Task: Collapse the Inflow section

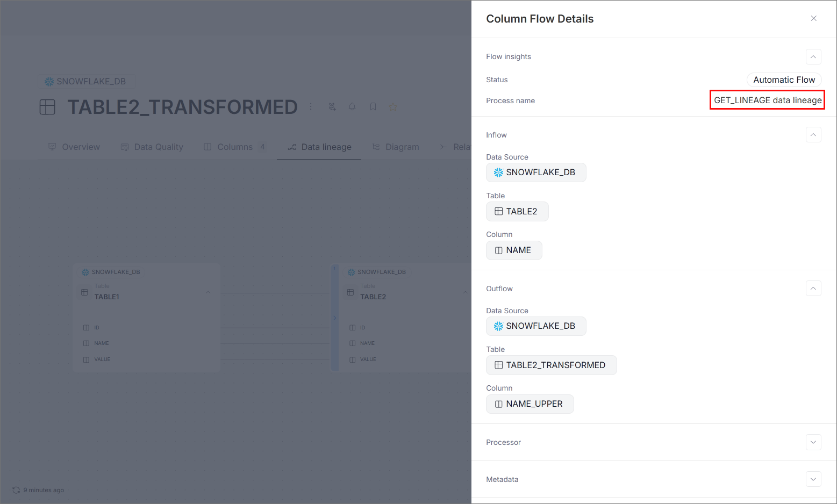Action: (813, 135)
